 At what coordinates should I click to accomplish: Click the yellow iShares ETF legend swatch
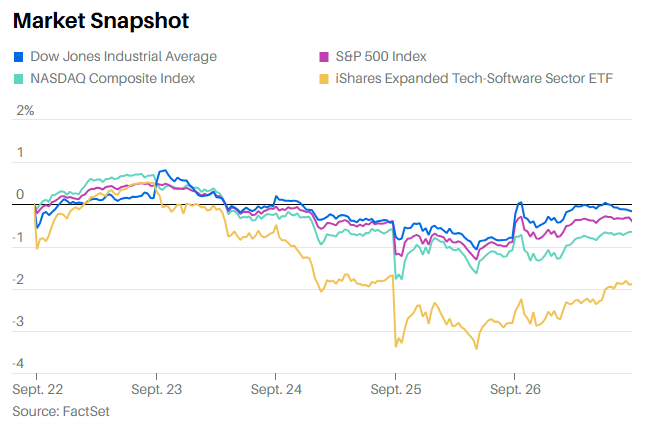coord(323,78)
